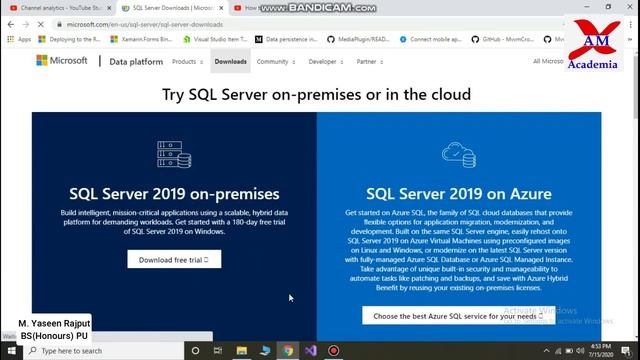Close the Channel analytics tab
The image size is (640, 360).
click(109, 8)
